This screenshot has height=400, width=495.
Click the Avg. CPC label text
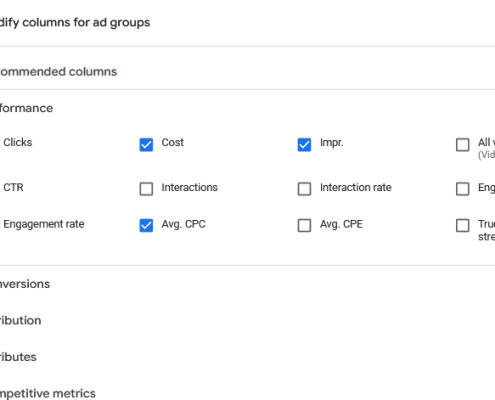[x=184, y=224]
